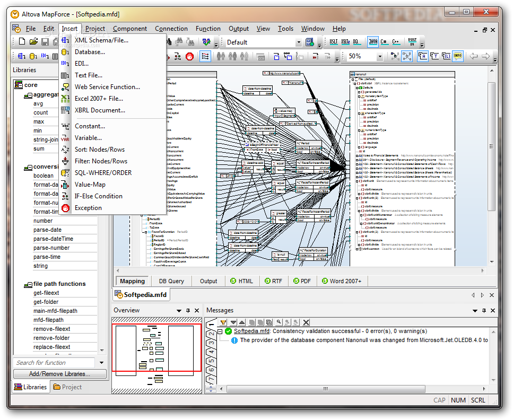Click the back navigation arrow

[474, 56]
